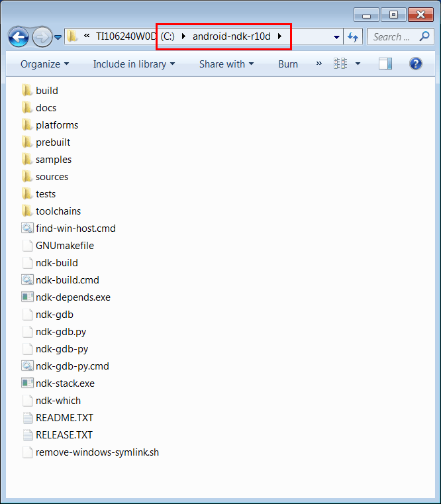The height and width of the screenshot is (504, 441).
Task: Expand arrow after android-ndk-r10d
Action: pos(279,36)
